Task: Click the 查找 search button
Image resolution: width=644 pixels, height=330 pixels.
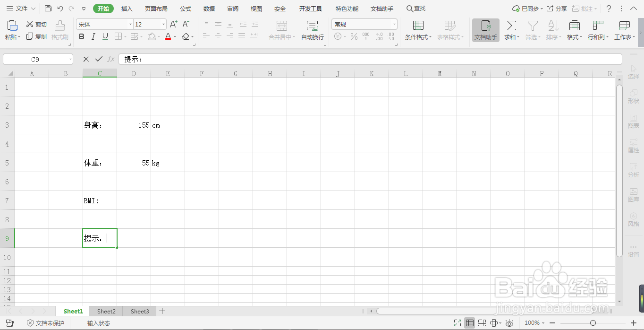Action: (416, 9)
